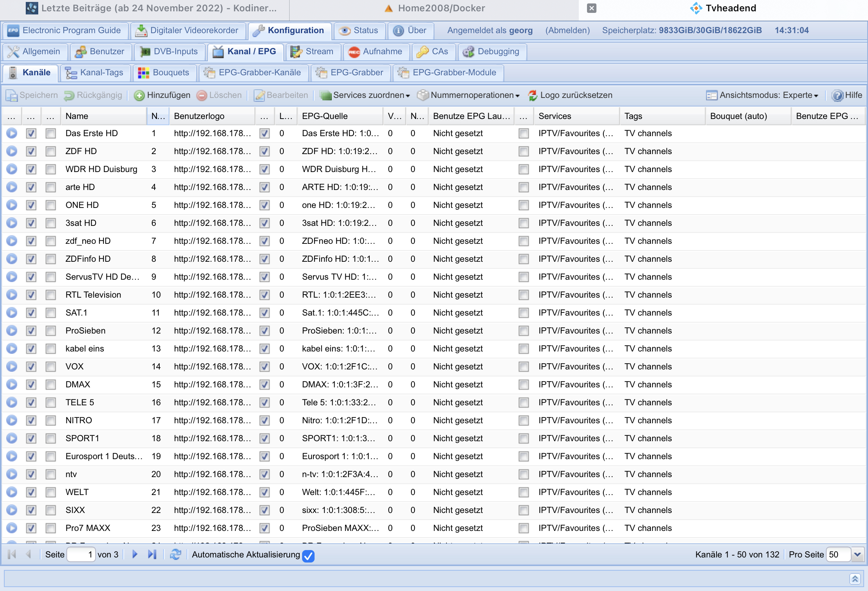Sort by Name column header

coord(104,116)
